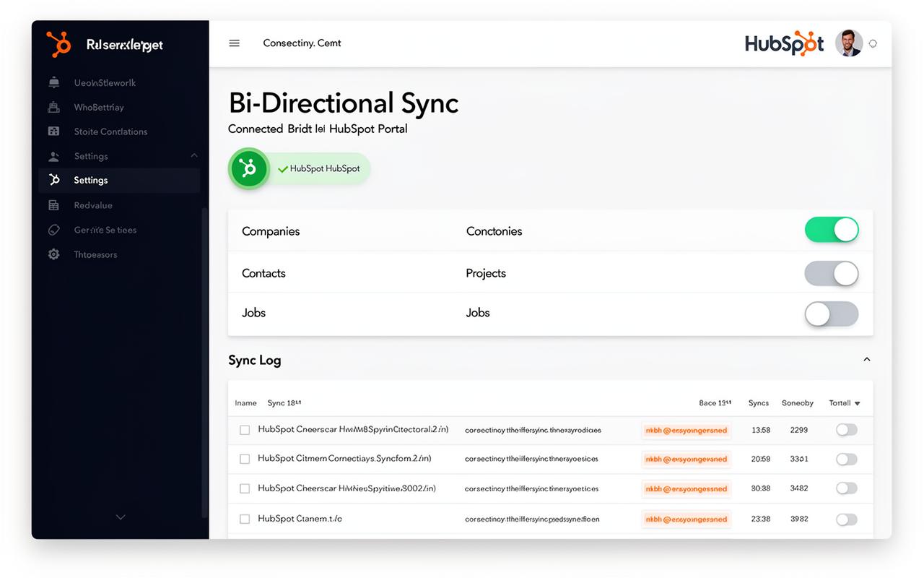Toggle the Contacts to Projects sync switch
Image resolution: width=924 pixels, height=578 pixels.
coord(832,273)
